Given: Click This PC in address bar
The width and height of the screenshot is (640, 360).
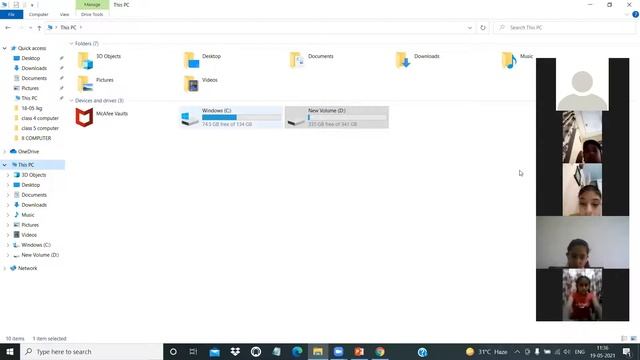Looking at the screenshot, I should click(x=68, y=28).
